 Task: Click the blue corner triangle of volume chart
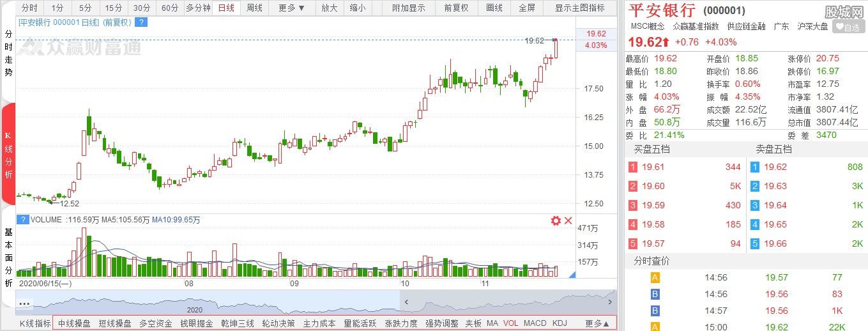572,274
